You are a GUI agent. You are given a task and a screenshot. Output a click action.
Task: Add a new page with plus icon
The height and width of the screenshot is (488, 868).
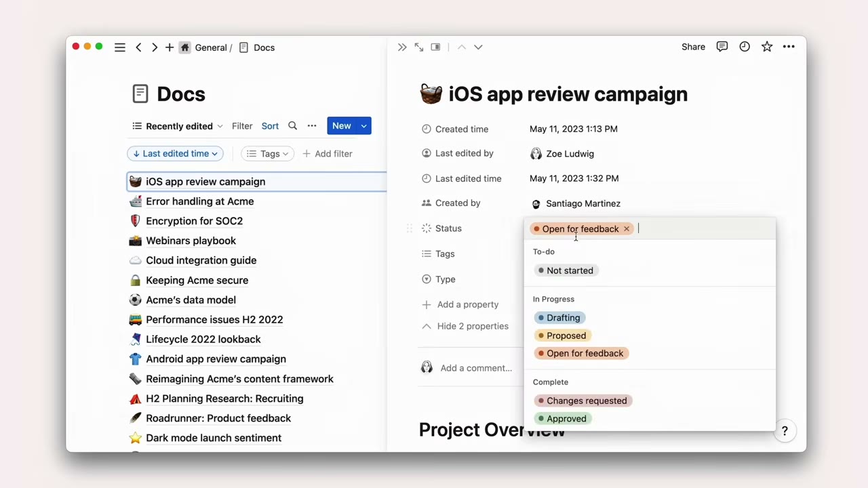170,47
